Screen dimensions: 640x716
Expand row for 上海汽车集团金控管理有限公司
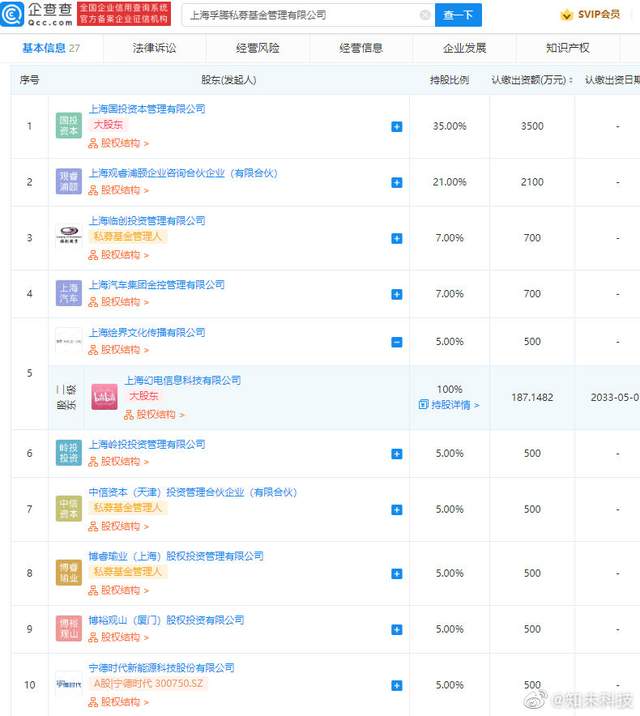397,295
